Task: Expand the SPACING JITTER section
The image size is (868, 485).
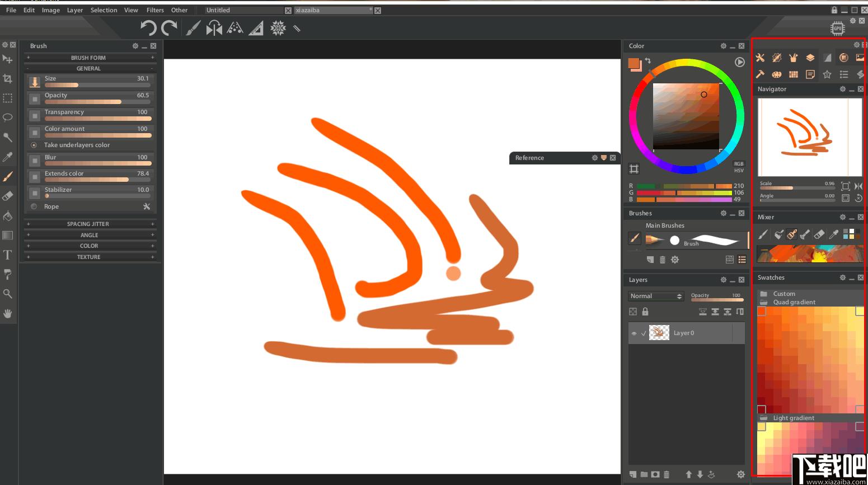Action: tap(90, 224)
